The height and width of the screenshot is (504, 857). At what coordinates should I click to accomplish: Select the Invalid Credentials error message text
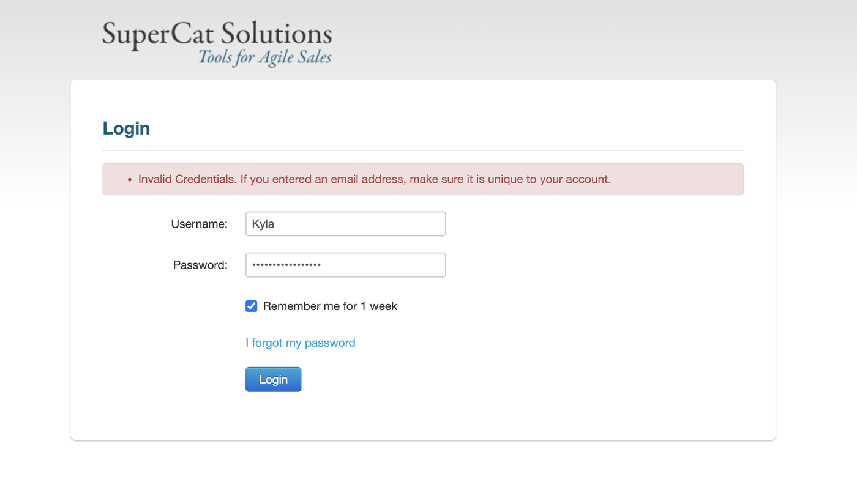[375, 179]
